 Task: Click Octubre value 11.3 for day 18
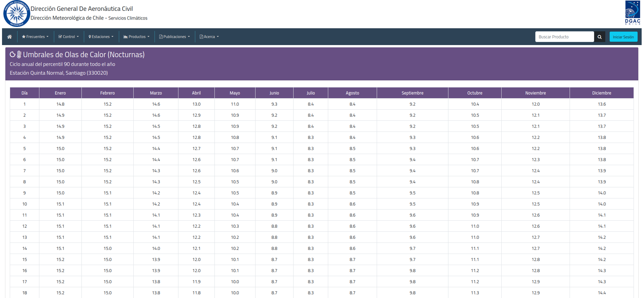tap(475, 293)
